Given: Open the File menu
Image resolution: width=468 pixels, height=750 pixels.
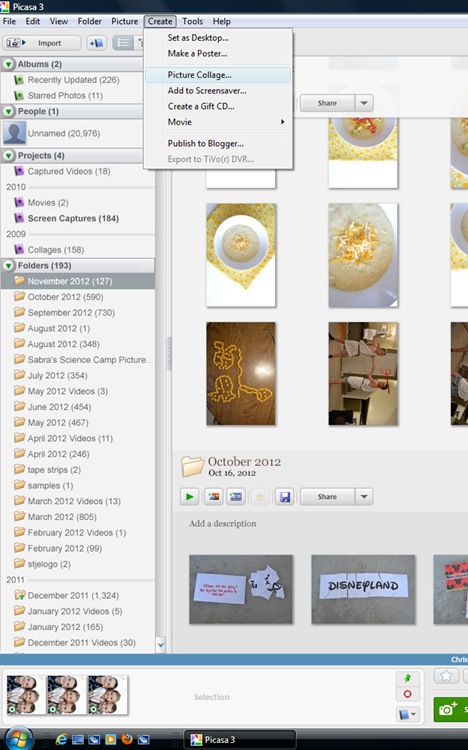Looking at the screenshot, I should click(9, 22).
